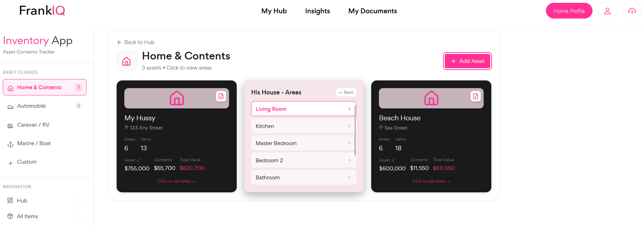This screenshot has width=644, height=228.
Task: Click the user profile icon
Action: coord(607,11)
